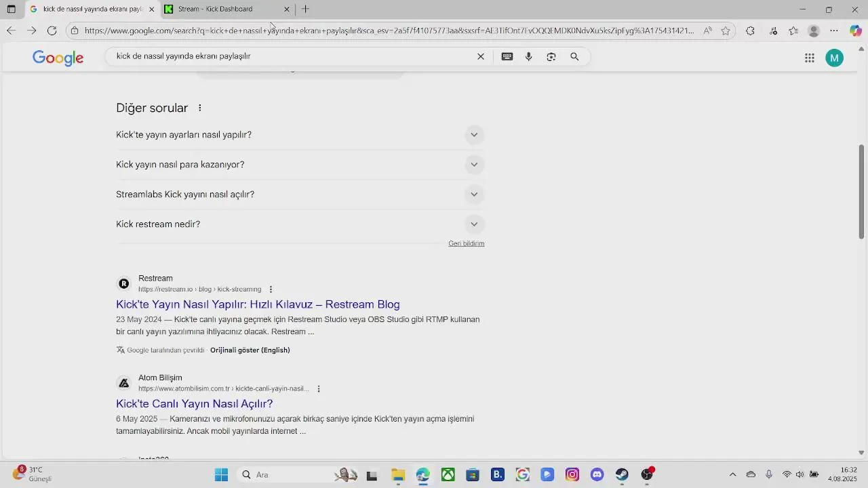868x488 pixels.
Task: Open the weather widget 31°C Güneşli
Action: [x=33, y=474]
